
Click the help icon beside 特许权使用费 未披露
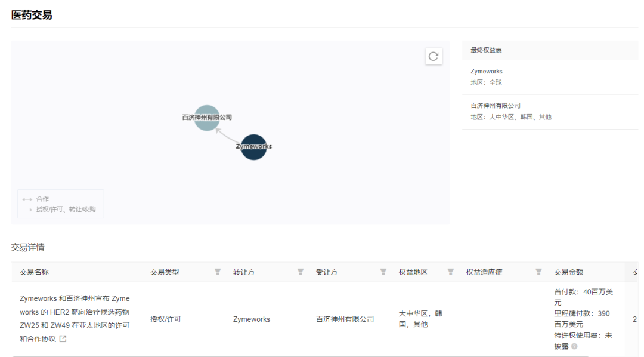click(x=574, y=346)
